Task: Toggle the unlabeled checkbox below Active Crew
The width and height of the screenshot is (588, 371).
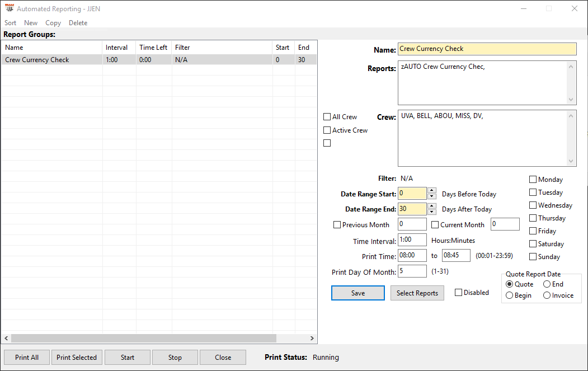Action: 327,143
